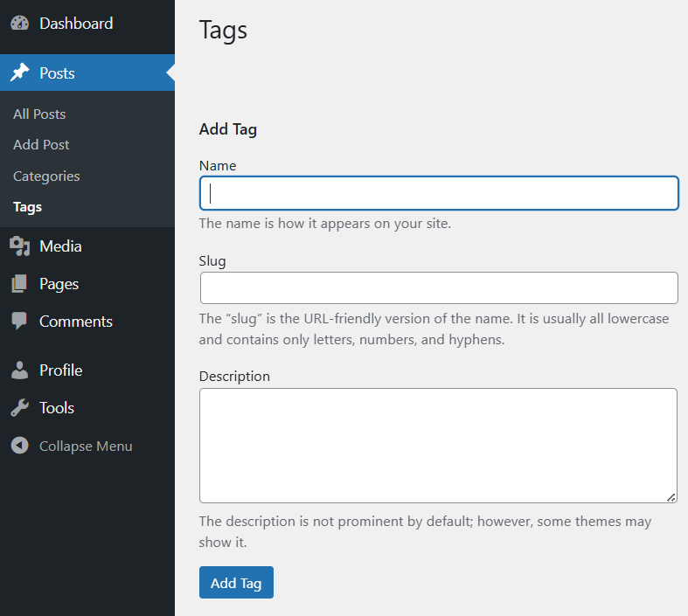Open the Media menu label
The height and width of the screenshot is (616, 688).
60,246
